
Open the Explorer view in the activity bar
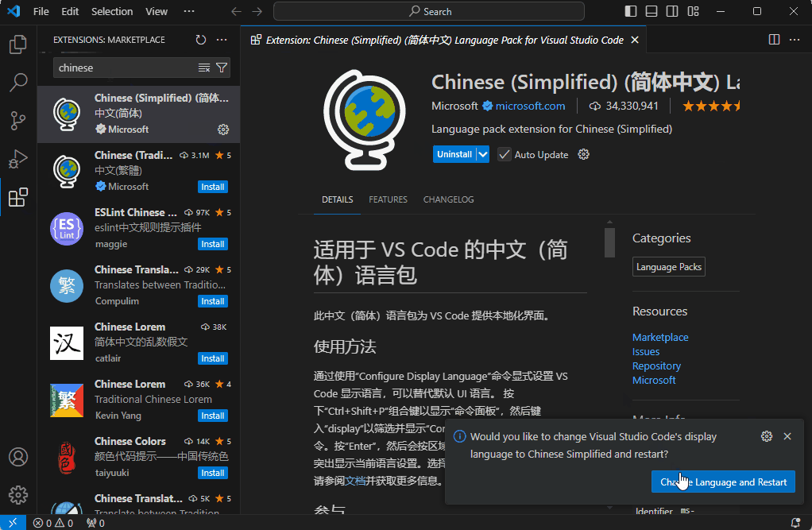(x=17, y=45)
